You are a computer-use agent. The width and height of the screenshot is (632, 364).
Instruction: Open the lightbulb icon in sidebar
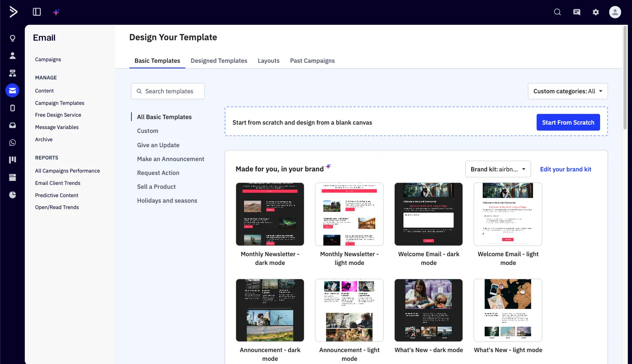(13, 38)
